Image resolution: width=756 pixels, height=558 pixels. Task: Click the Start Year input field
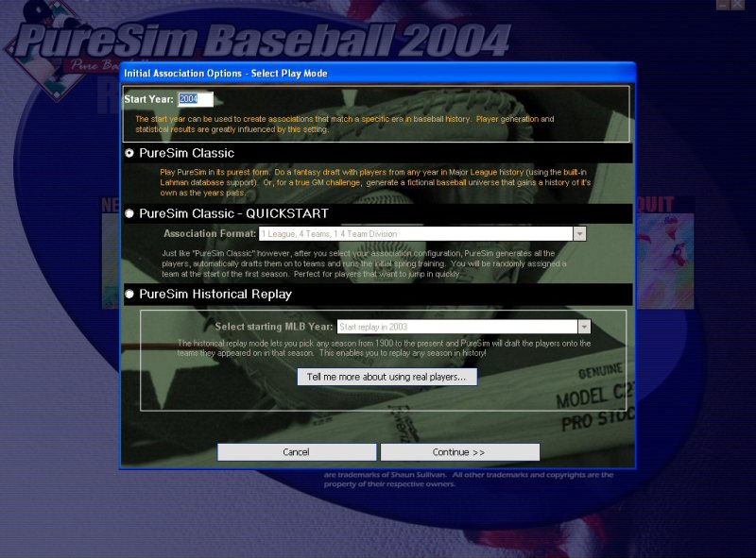[196, 99]
